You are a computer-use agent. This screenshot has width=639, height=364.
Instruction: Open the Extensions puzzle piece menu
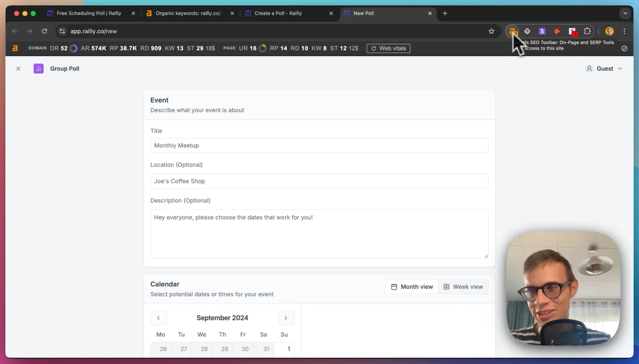click(587, 31)
